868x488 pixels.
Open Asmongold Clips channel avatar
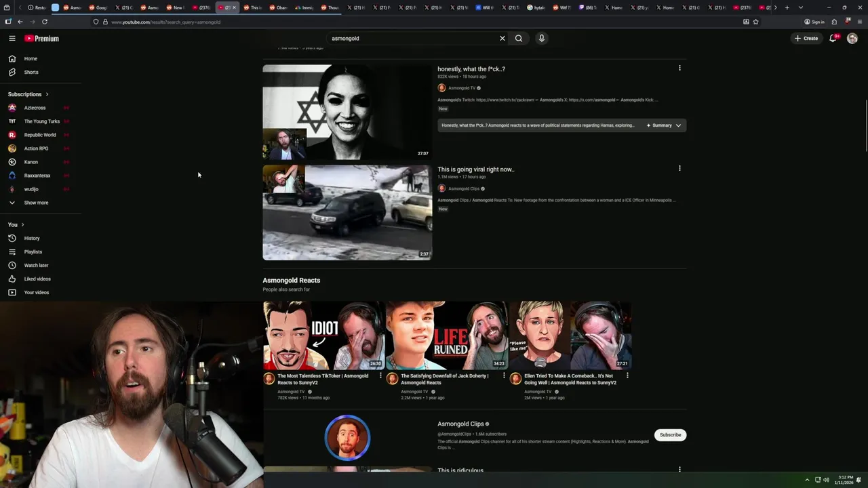pyautogui.click(x=347, y=438)
